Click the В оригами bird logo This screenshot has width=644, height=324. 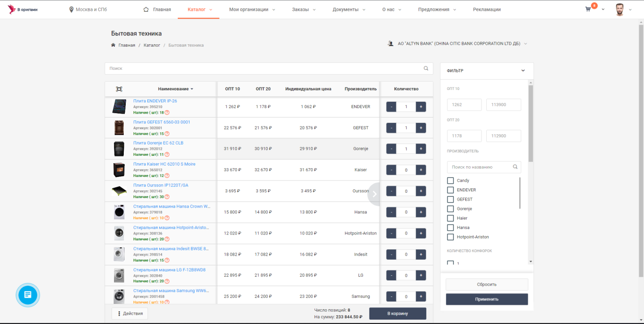(x=11, y=9)
